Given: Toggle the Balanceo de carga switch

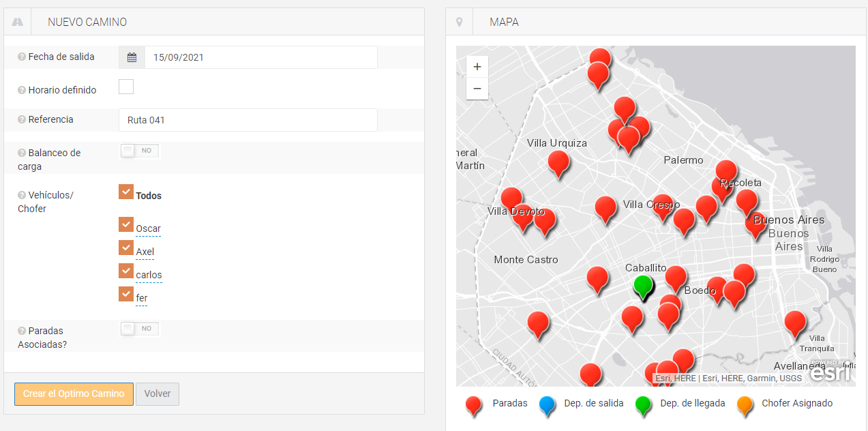Looking at the screenshot, I should tap(139, 151).
